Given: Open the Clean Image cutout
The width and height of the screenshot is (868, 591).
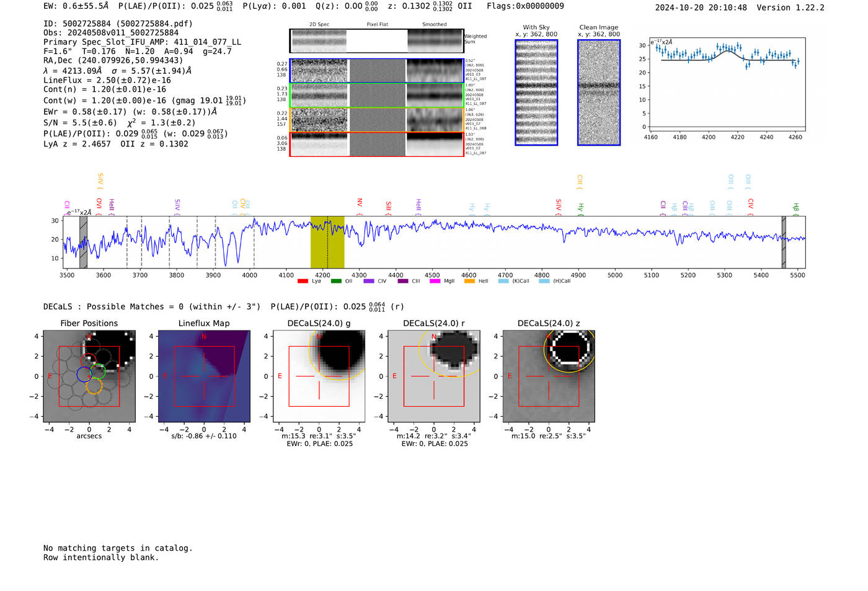Looking at the screenshot, I should point(599,92).
